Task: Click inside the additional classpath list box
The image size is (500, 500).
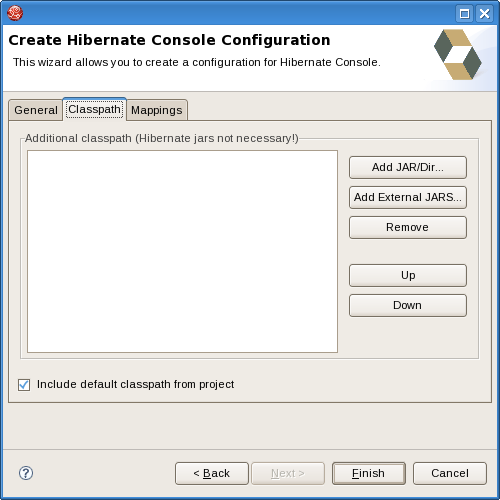Action: pyautogui.click(x=182, y=251)
